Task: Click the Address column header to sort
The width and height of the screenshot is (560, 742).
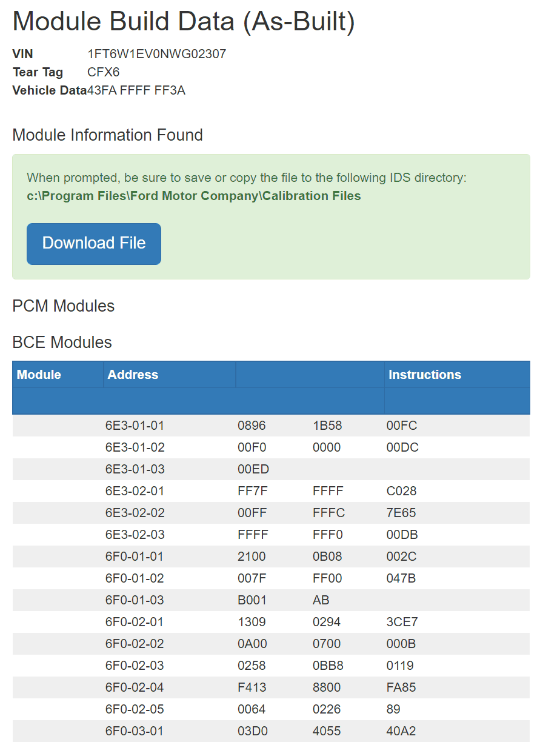Action: (x=132, y=374)
